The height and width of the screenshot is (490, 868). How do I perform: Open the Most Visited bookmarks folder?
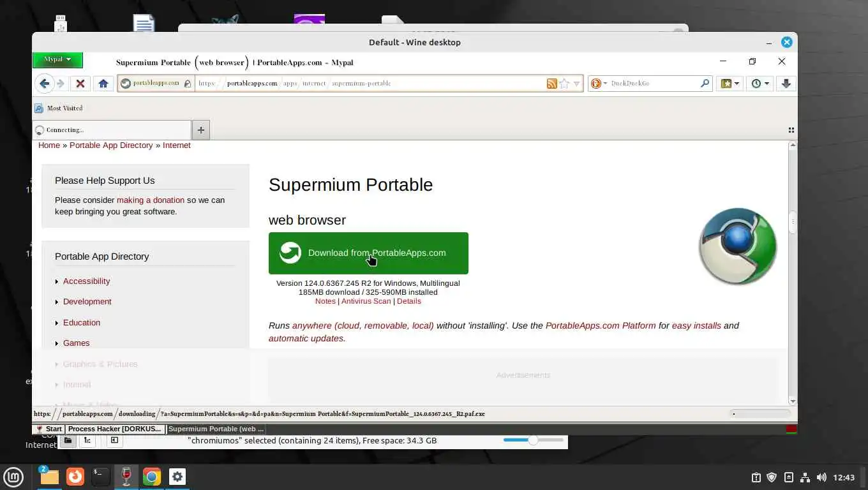pyautogui.click(x=59, y=108)
